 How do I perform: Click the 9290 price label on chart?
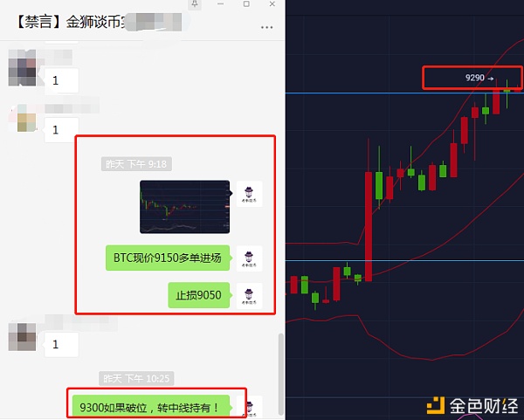475,78
